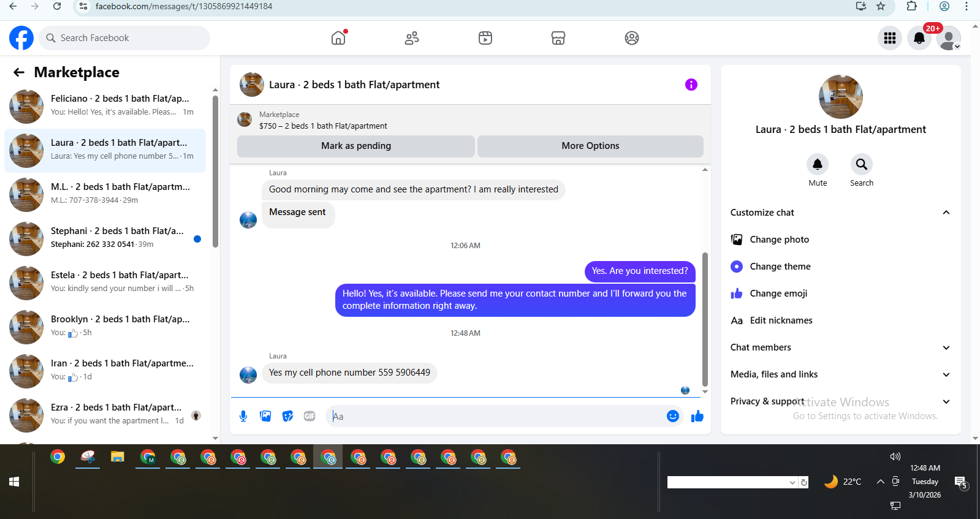Click browser back arrow
Viewport: 980px width, 519px height.
click(x=13, y=6)
